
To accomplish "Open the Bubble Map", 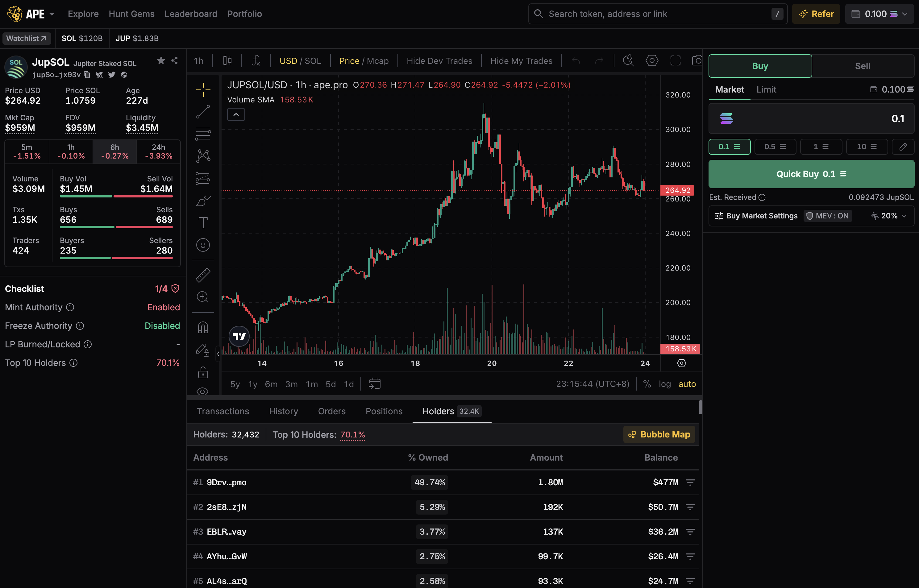I will tap(659, 434).
